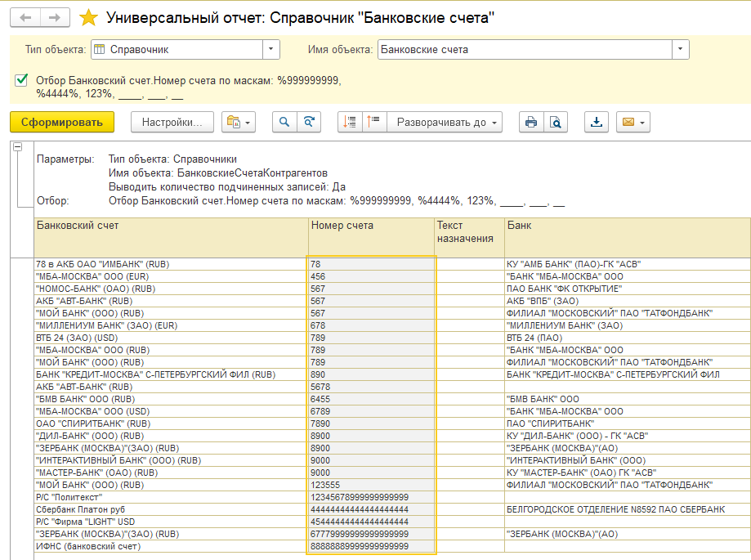Image resolution: width=751 pixels, height=560 pixels.
Task: Click the Банковский счет column header
Action: point(171,237)
